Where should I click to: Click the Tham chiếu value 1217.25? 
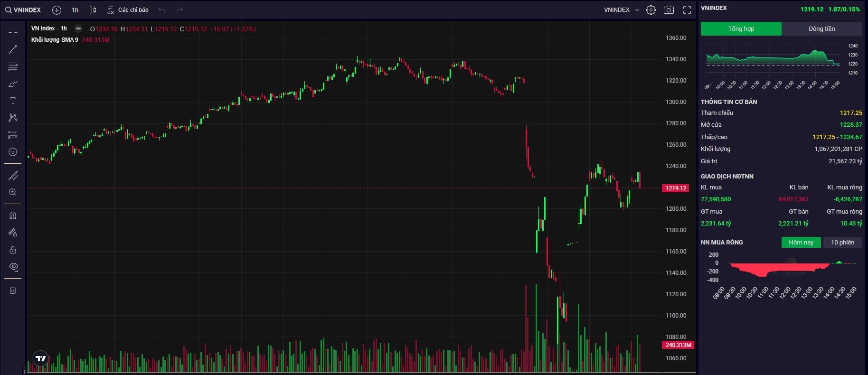pos(851,113)
